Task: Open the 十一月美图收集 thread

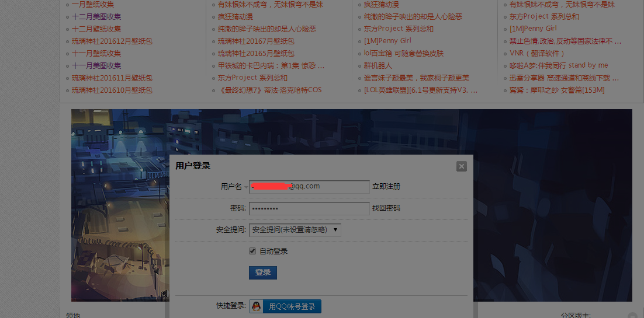Action: click(96, 66)
